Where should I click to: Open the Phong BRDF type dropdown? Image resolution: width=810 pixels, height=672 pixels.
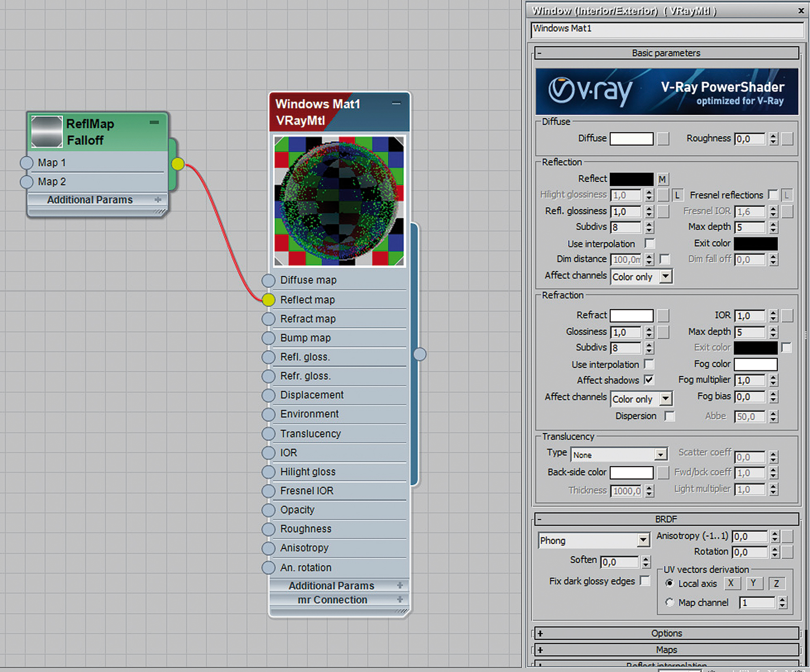(x=643, y=540)
